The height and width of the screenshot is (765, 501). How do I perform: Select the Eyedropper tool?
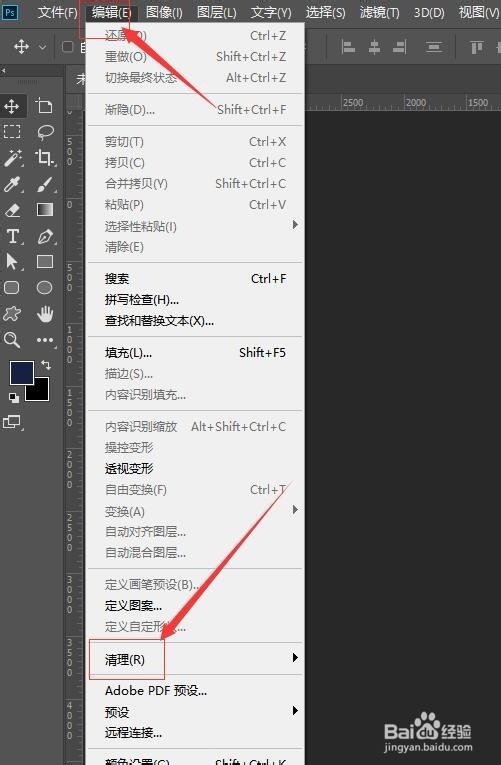12,184
